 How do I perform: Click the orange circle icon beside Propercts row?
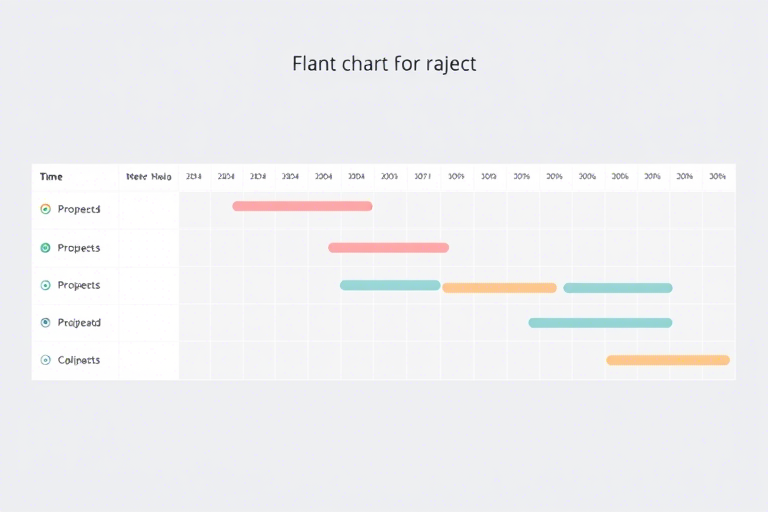pyautogui.click(x=46, y=209)
